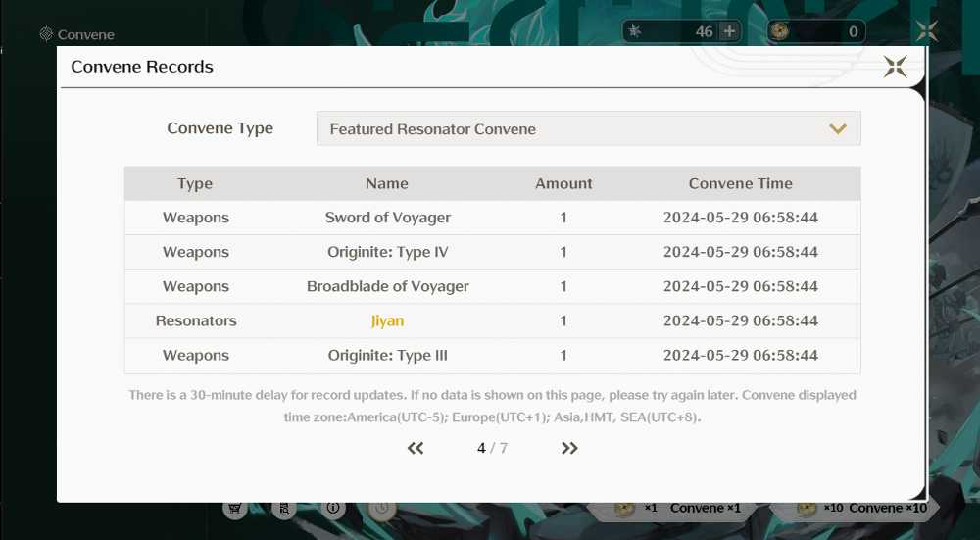Select the Originite: Type III entry
The height and width of the screenshot is (540, 980).
(x=387, y=355)
